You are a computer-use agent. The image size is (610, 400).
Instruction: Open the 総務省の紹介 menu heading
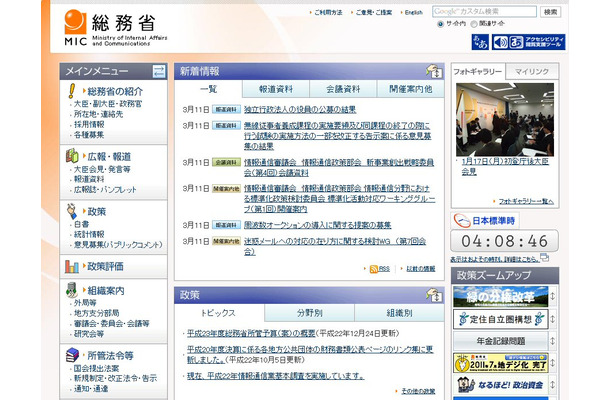115,91
